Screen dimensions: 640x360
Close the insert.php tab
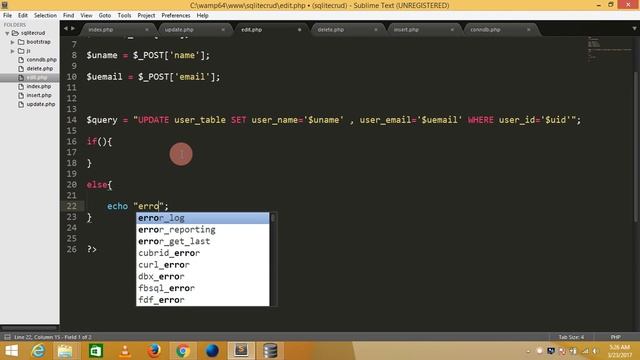[x=452, y=29]
